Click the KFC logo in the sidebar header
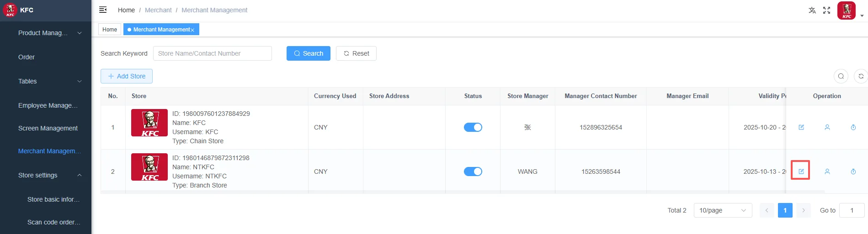 10,10
